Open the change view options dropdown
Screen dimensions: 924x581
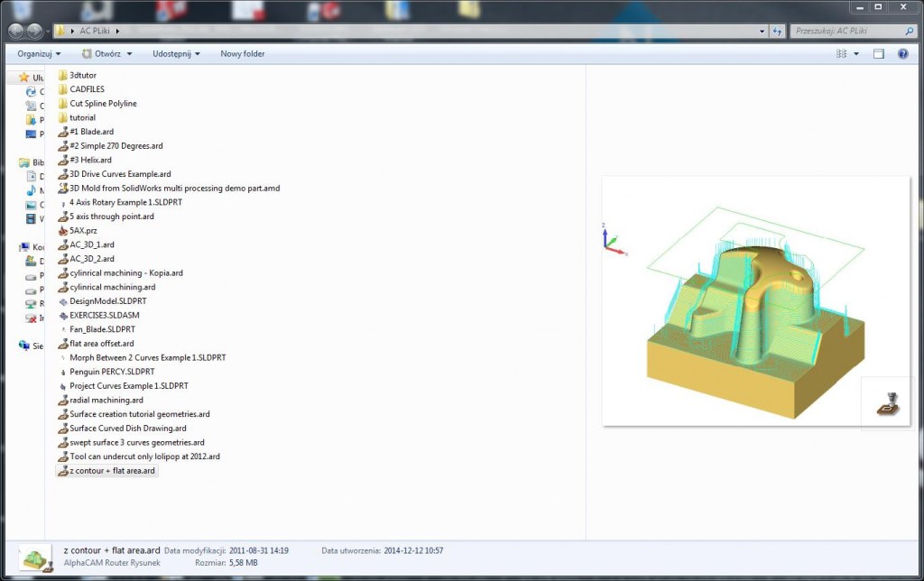(x=856, y=54)
